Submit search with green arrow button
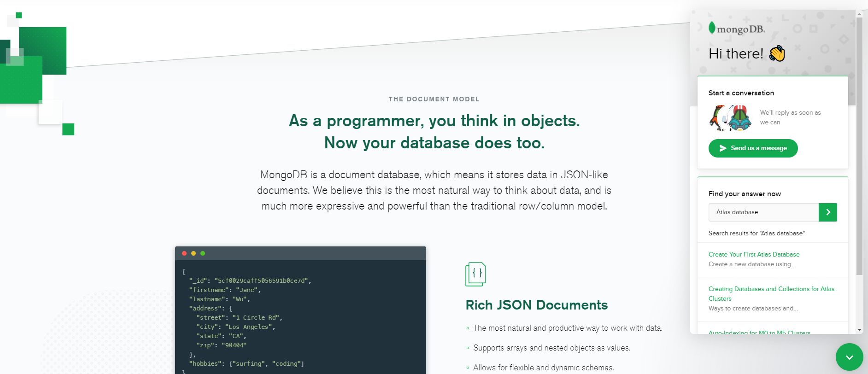This screenshot has width=868, height=374. click(828, 212)
